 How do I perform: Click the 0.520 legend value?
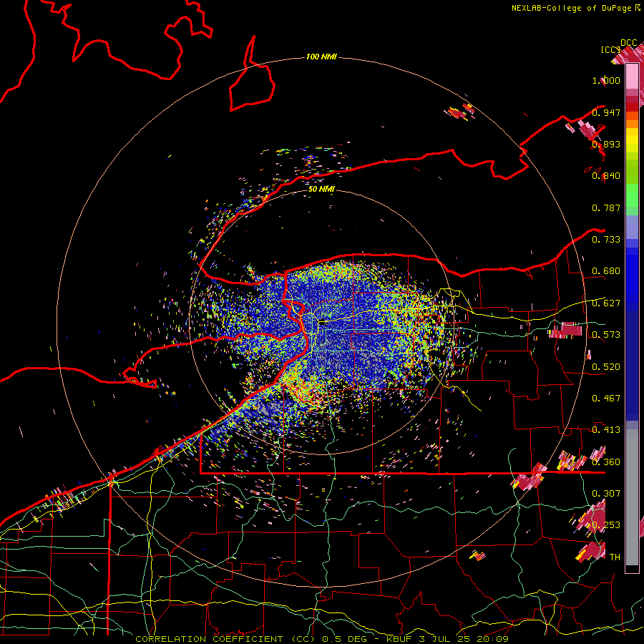[606, 367]
